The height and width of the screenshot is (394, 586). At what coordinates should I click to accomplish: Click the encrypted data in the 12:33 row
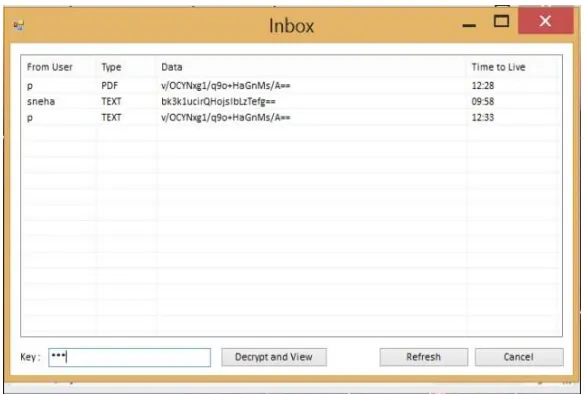[x=226, y=117]
